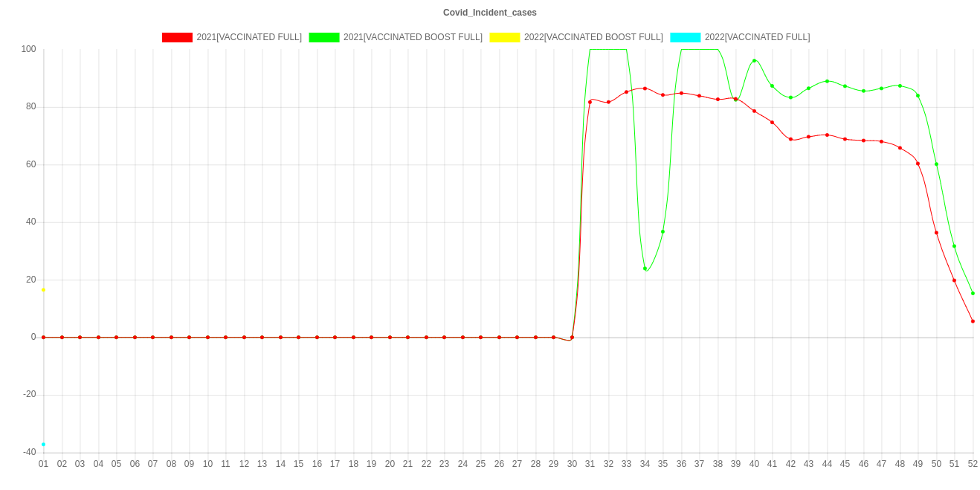Click the green data point at week 35
The height and width of the screenshot is (490, 980).
coord(663,232)
